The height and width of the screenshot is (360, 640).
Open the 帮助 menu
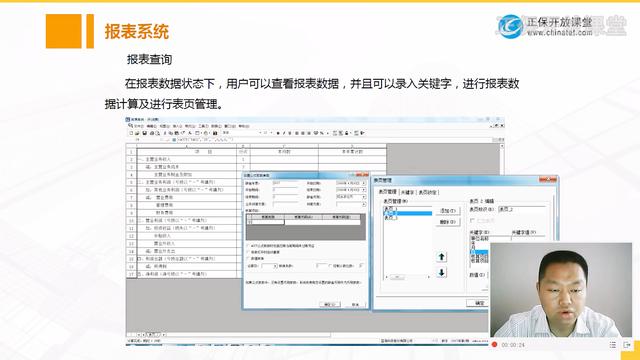244,126
